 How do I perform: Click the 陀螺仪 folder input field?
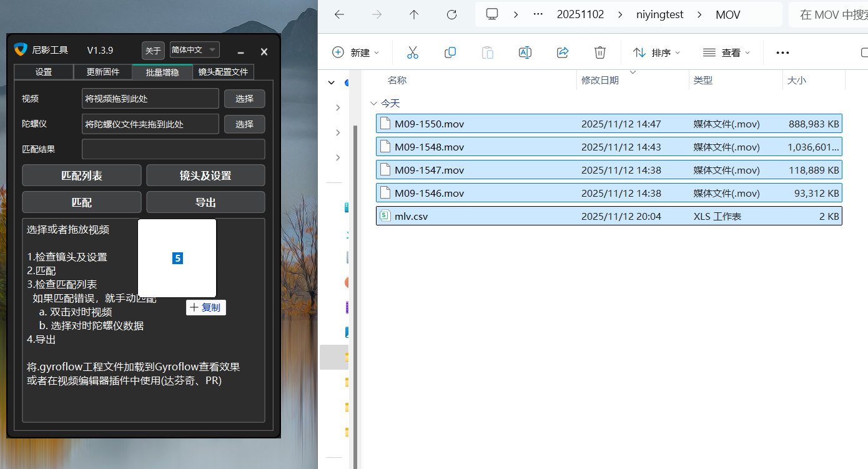[150, 124]
